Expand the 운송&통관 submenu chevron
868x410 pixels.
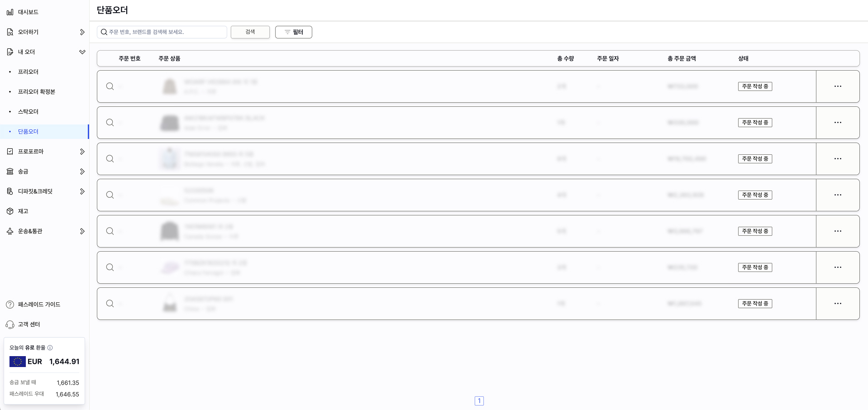pyautogui.click(x=82, y=231)
